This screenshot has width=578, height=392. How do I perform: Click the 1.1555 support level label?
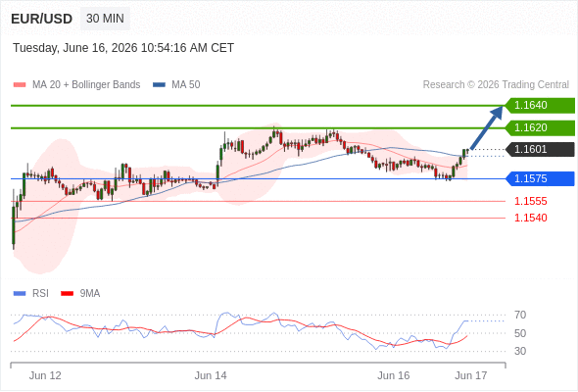(531, 201)
